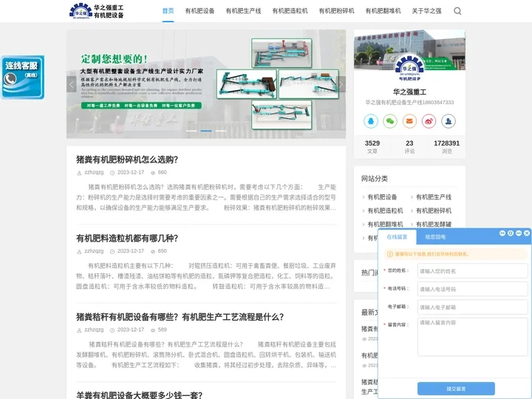Image resolution: width=532 pixels, height=399 pixels.
Task: Click the 23 评论 count
Action: (x=409, y=146)
